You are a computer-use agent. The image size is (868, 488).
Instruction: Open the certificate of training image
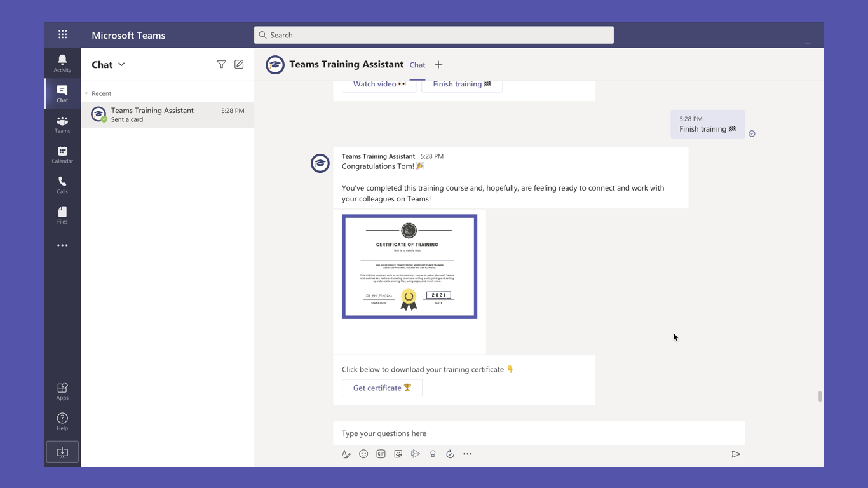click(409, 267)
